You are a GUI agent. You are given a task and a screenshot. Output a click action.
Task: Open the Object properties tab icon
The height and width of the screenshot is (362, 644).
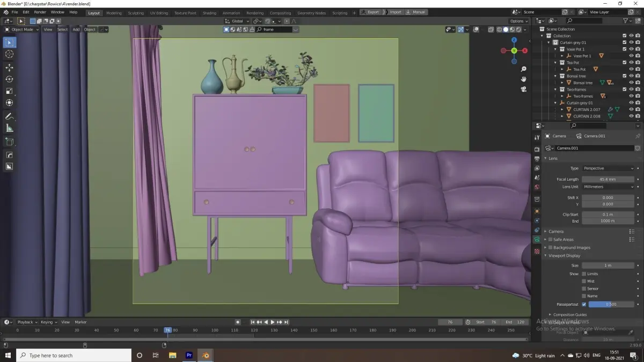pyautogui.click(x=537, y=211)
